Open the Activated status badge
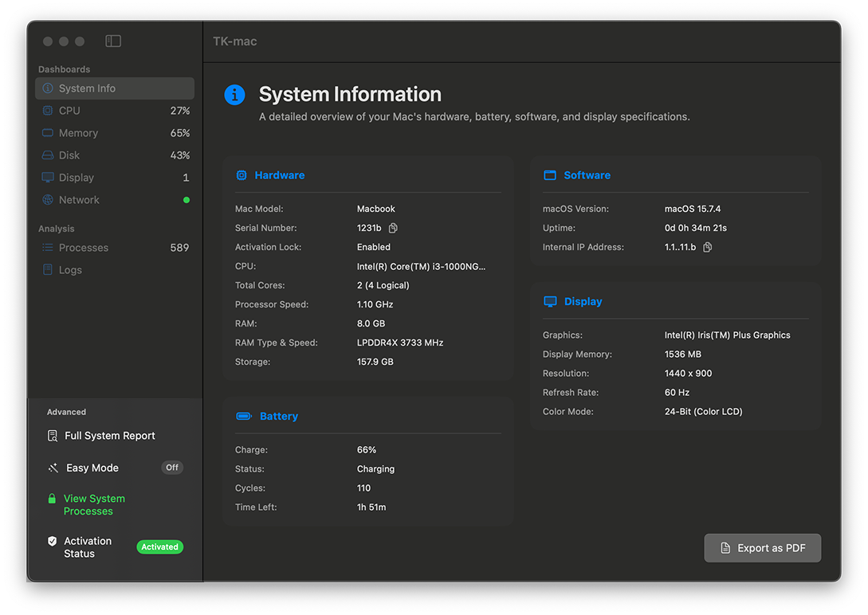 click(159, 546)
